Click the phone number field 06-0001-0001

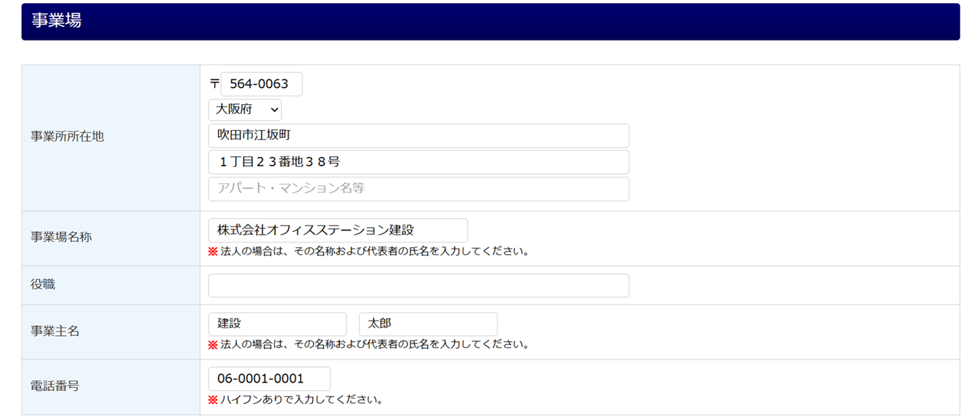point(269,379)
